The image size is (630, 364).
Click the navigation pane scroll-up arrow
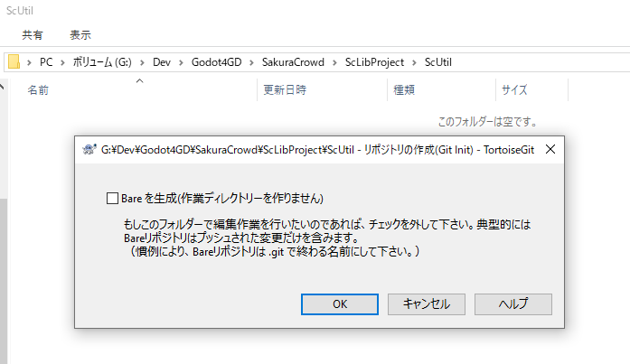pos(2,86)
